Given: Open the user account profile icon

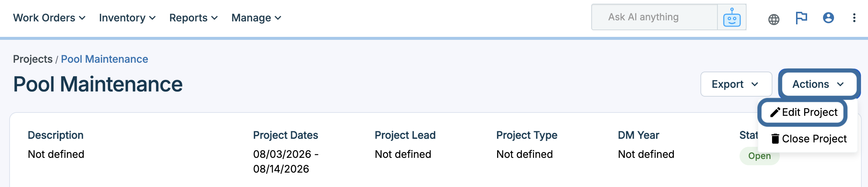Looking at the screenshot, I should point(828,18).
